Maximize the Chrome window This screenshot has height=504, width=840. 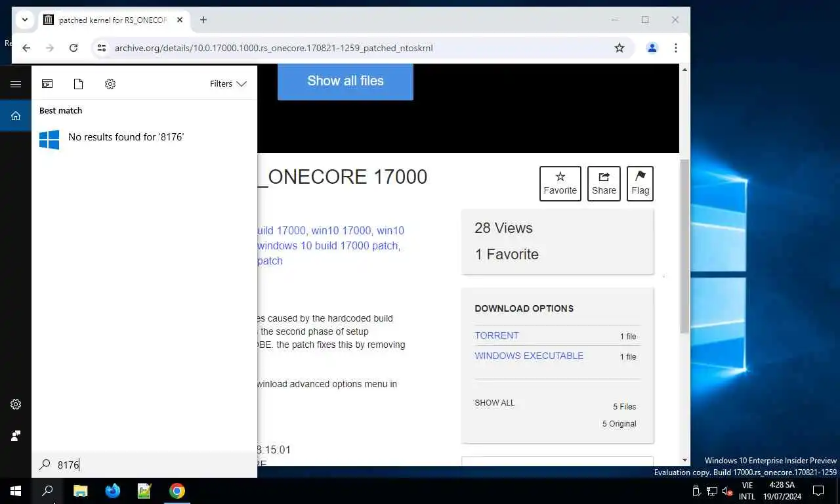[645, 20]
